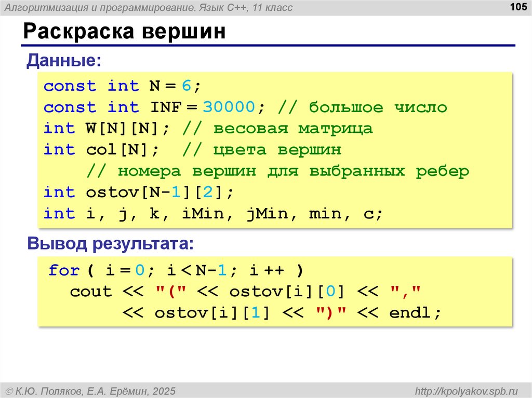Image resolution: width=532 pixels, height=398 pixels.
Task: Click the comment "// цвета вершин"
Action: point(262,150)
